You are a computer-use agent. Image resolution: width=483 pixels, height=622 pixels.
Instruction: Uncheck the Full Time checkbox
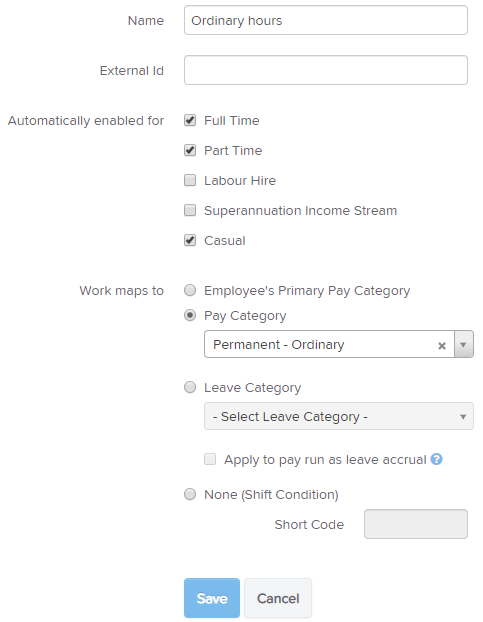click(x=190, y=120)
